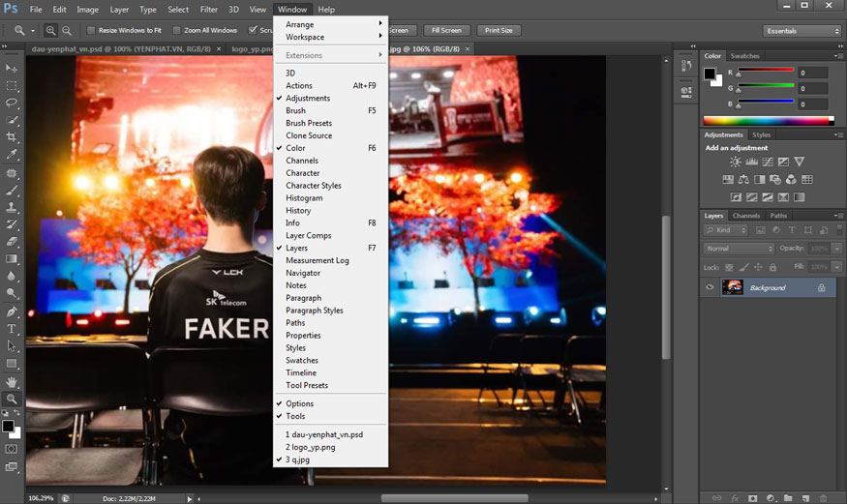Select the Lasso tool
Screen dimensions: 847x504
tap(12, 103)
